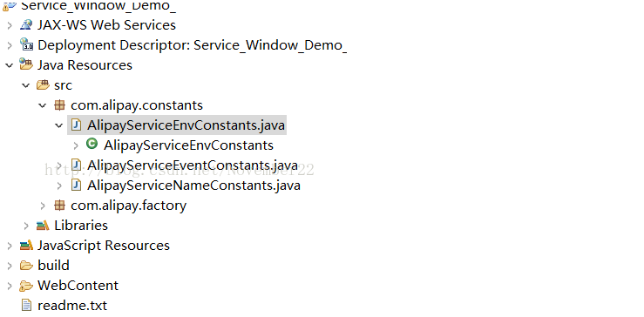The height and width of the screenshot is (317, 644).
Task: Click the Libraries icon
Action: click(43, 225)
